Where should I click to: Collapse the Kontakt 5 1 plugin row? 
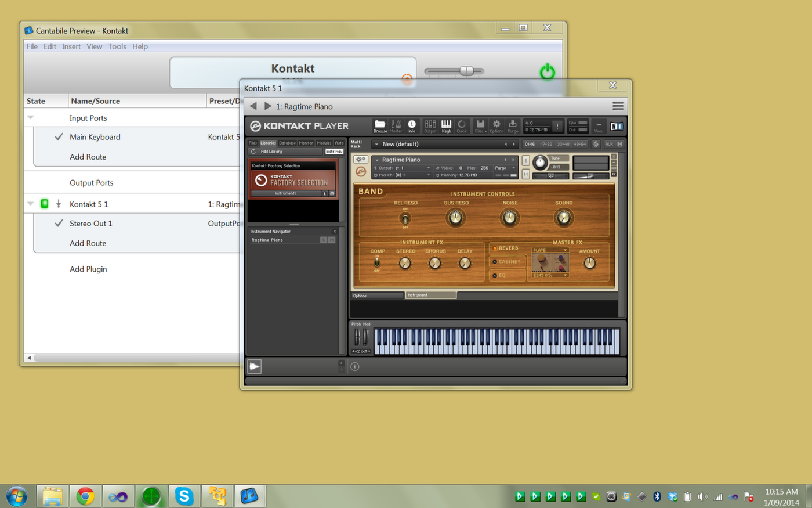point(31,204)
